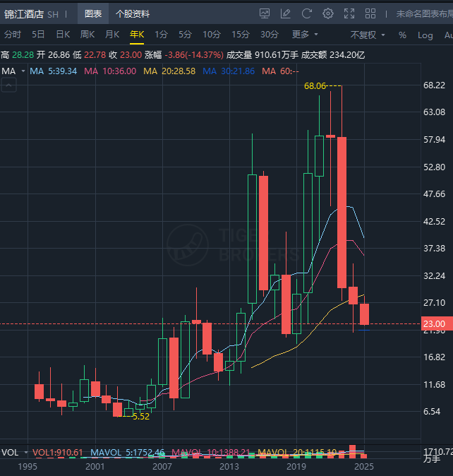Click the 未命名图表布局 layout name
The image size is (453, 476).
pyautogui.click(x=425, y=13)
